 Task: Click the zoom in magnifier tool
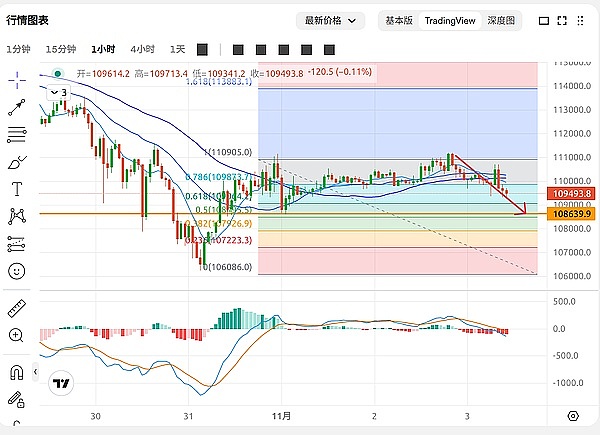17,337
